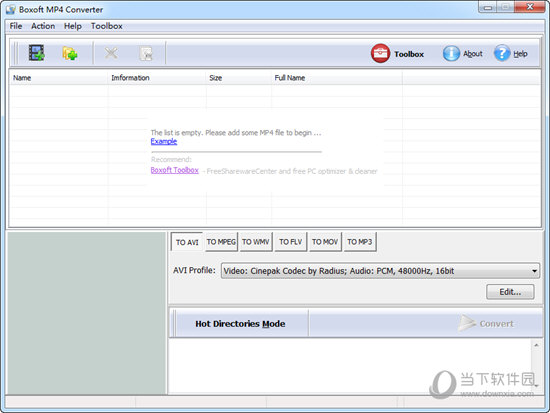
Task: Click the Boxoft MP4 Converter title icon
Action: 11,9
